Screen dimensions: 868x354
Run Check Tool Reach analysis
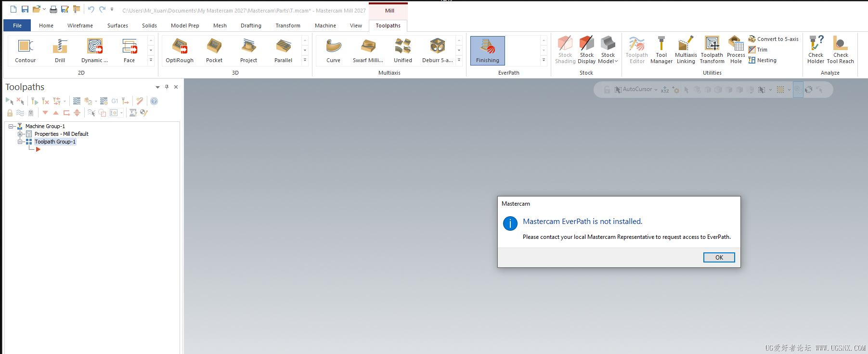(840, 50)
